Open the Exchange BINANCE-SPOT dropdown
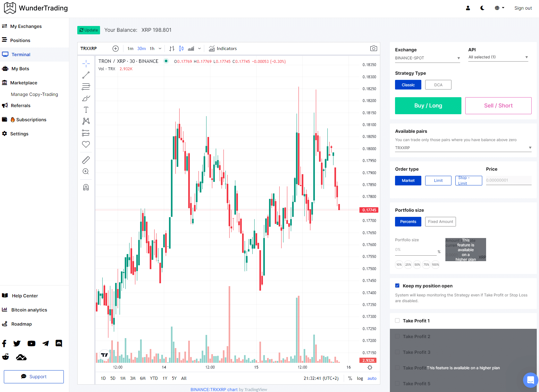Image resolution: width=539 pixels, height=392 pixels. pyautogui.click(x=427, y=58)
